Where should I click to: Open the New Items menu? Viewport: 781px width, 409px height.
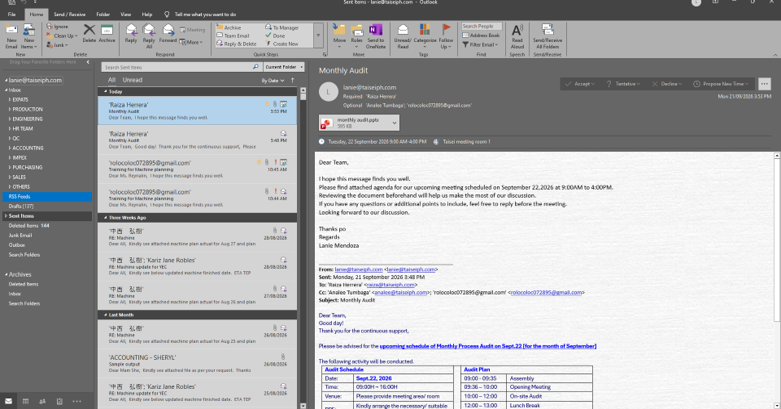(29, 36)
